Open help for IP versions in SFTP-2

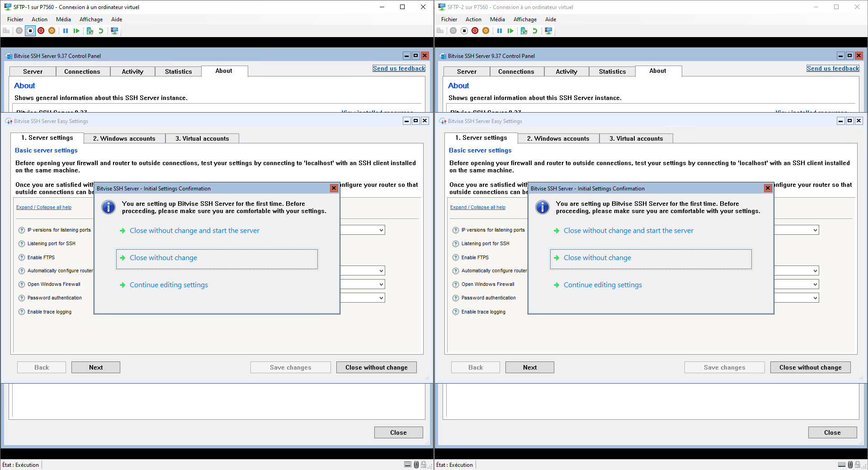click(456, 230)
